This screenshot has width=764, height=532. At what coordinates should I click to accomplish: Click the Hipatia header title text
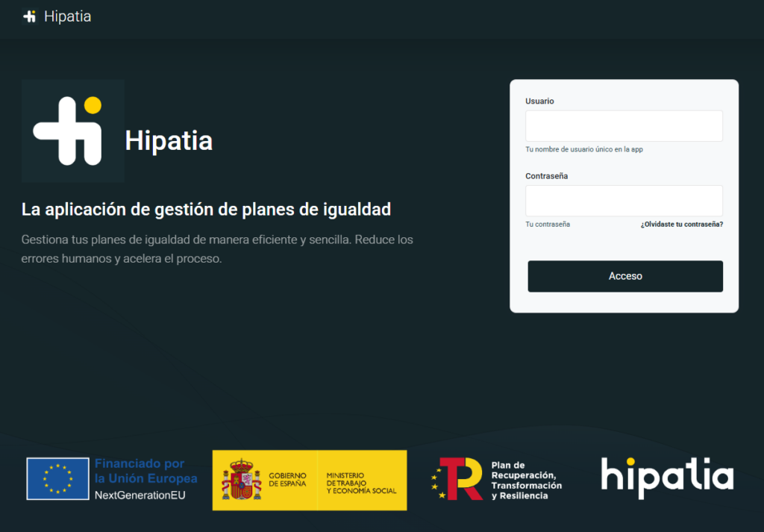(68, 16)
